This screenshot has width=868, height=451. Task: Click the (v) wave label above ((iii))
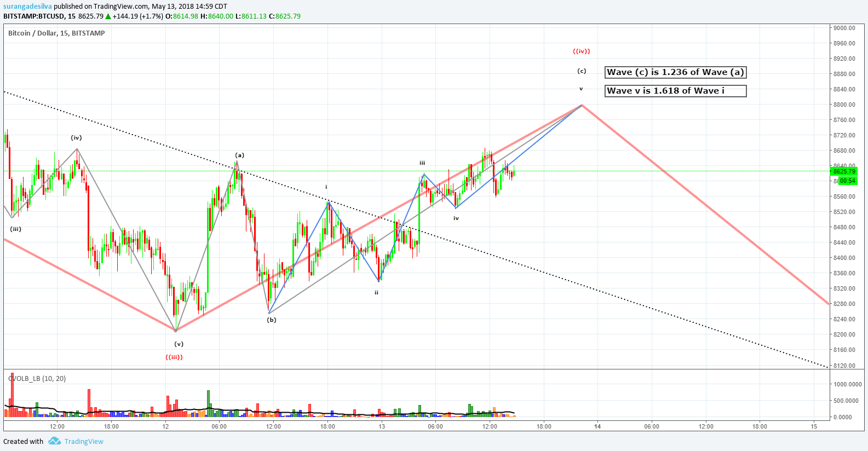pos(179,344)
